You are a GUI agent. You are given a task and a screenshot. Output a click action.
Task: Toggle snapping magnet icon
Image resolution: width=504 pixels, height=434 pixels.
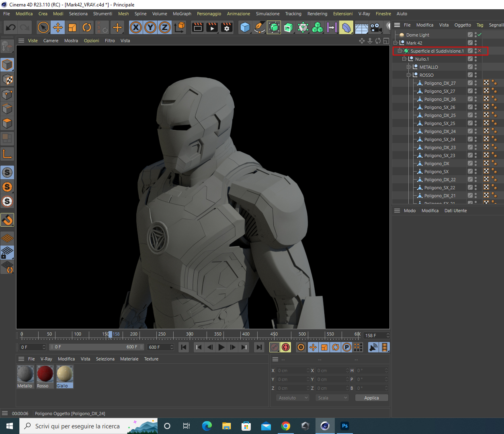pos(7,220)
